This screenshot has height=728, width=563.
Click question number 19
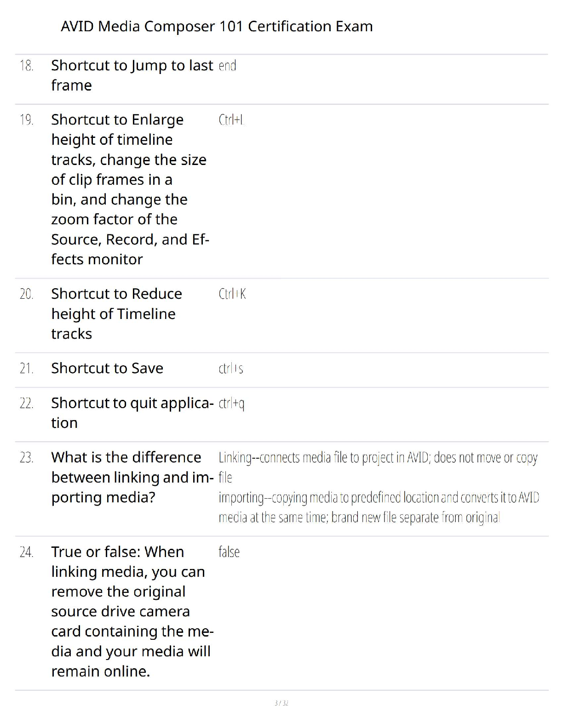click(27, 120)
